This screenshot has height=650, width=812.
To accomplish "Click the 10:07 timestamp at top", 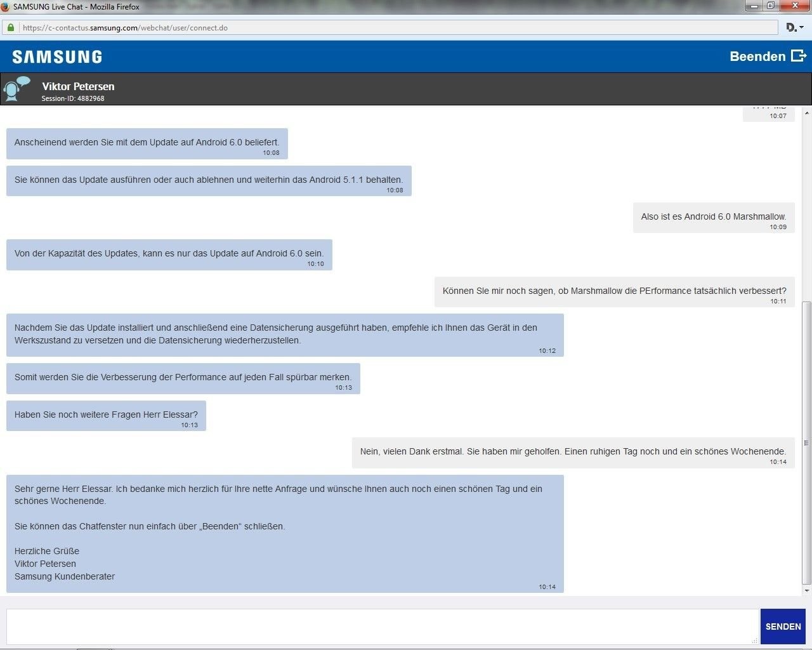I will tap(778, 116).
